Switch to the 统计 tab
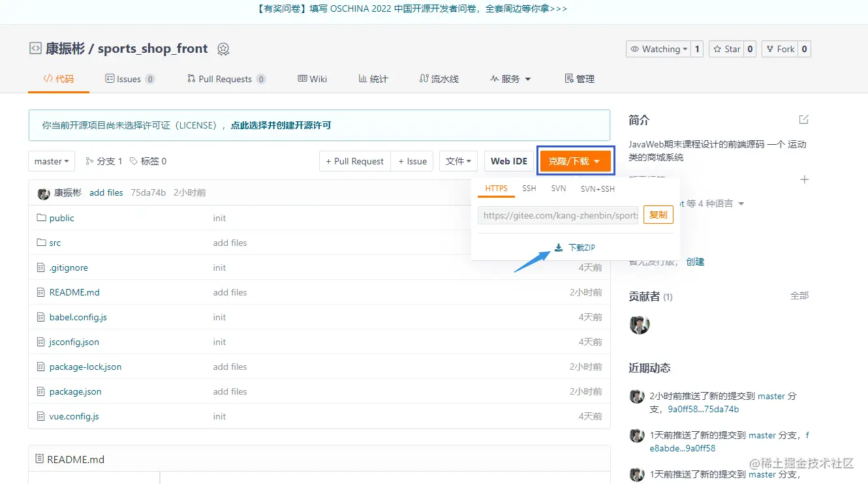Viewport: 868px width, 484px height. 373,79
